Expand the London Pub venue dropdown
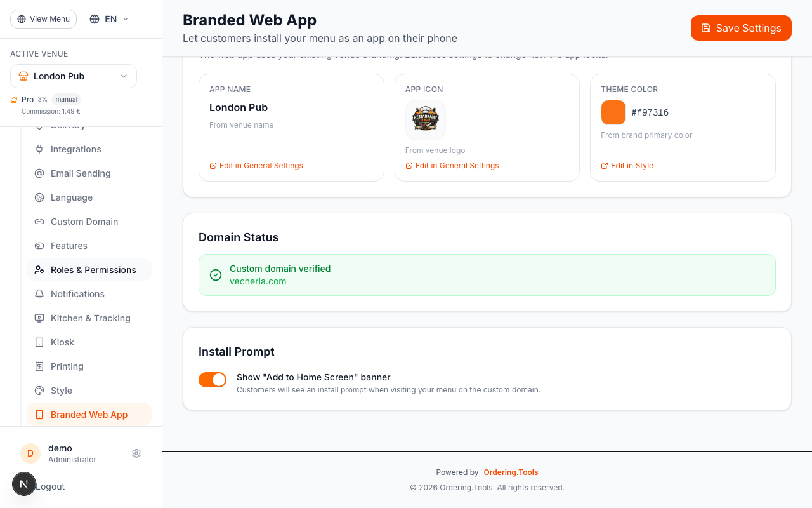Image resolution: width=812 pixels, height=508 pixels. (x=74, y=76)
